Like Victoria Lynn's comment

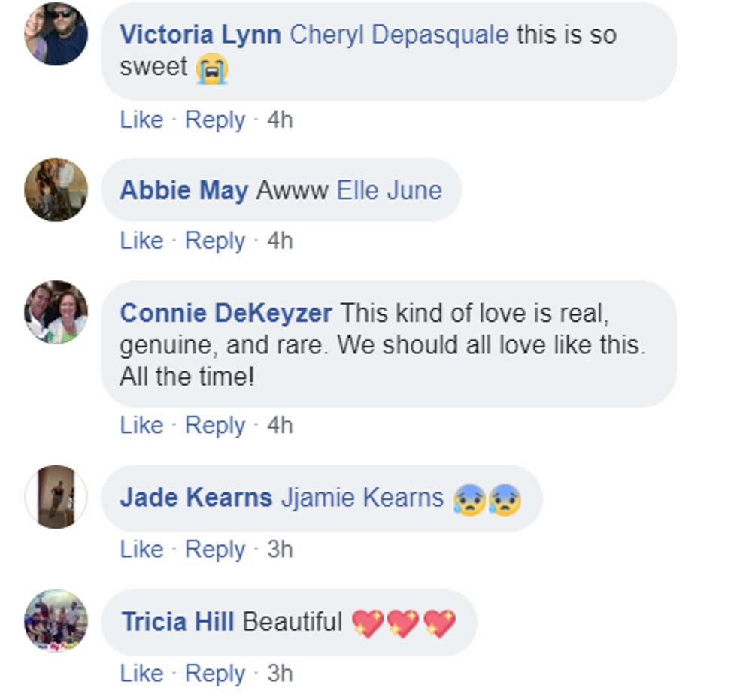[x=141, y=120]
